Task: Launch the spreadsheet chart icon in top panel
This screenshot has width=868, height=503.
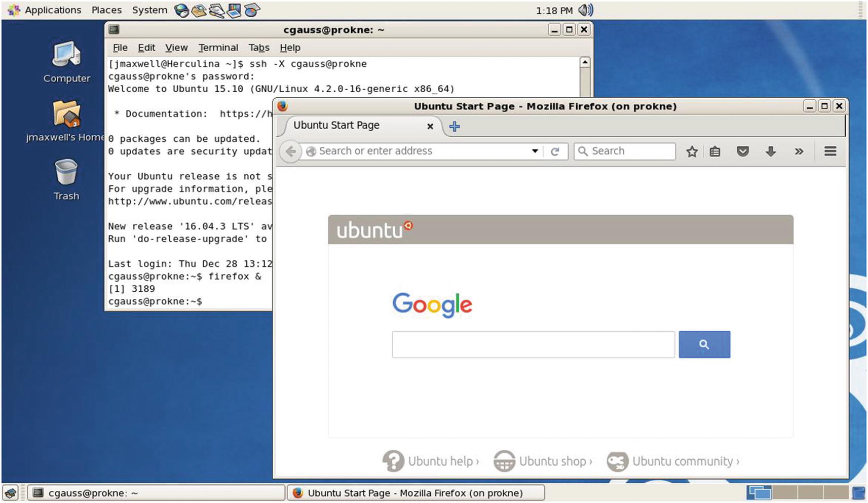Action: coord(252,10)
